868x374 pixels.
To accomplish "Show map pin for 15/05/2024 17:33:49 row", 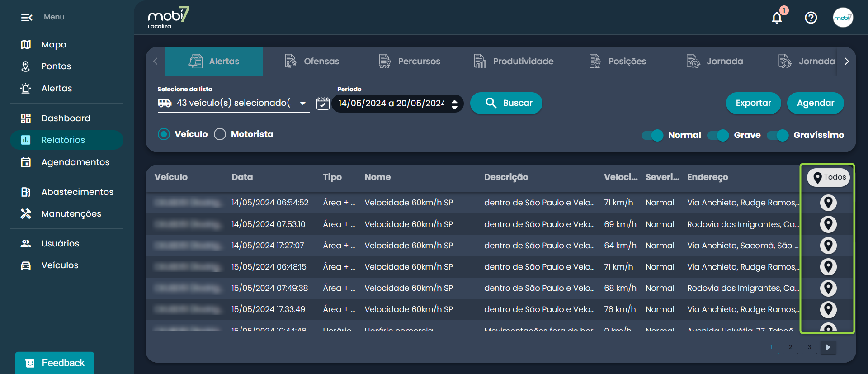I will pos(828,309).
